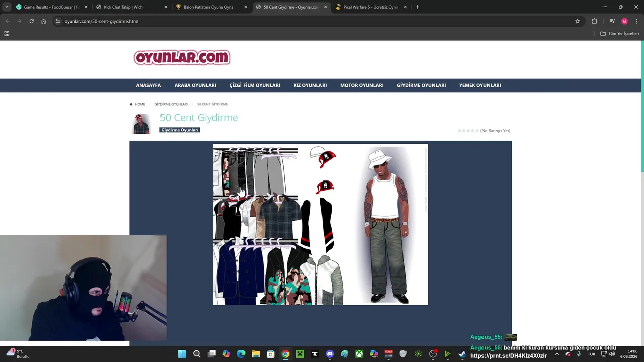Open the Chrome three-dot menu
The width and height of the screenshot is (644, 362).
point(636,21)
